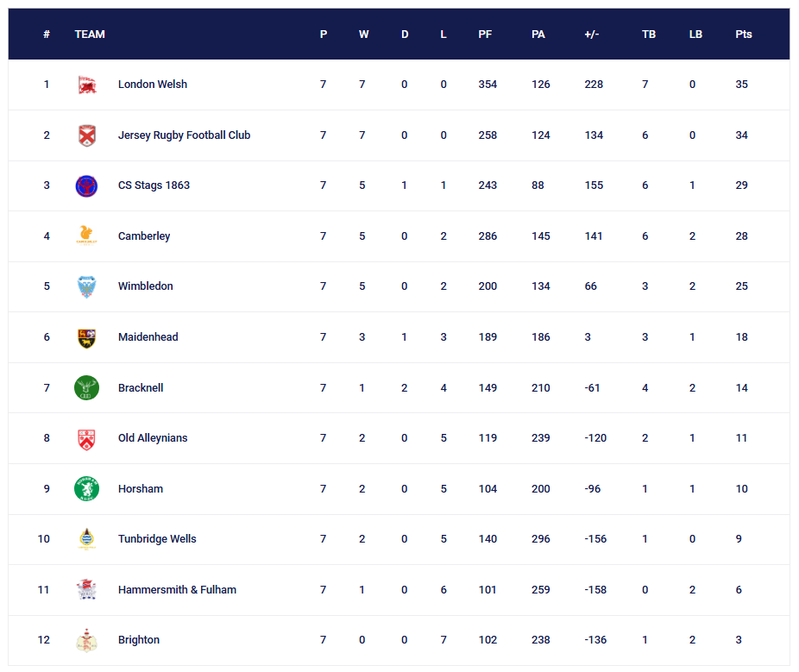The image size is (799, 672).
Task: Click the Brighton club crest
Action: [x=86, y=640]
